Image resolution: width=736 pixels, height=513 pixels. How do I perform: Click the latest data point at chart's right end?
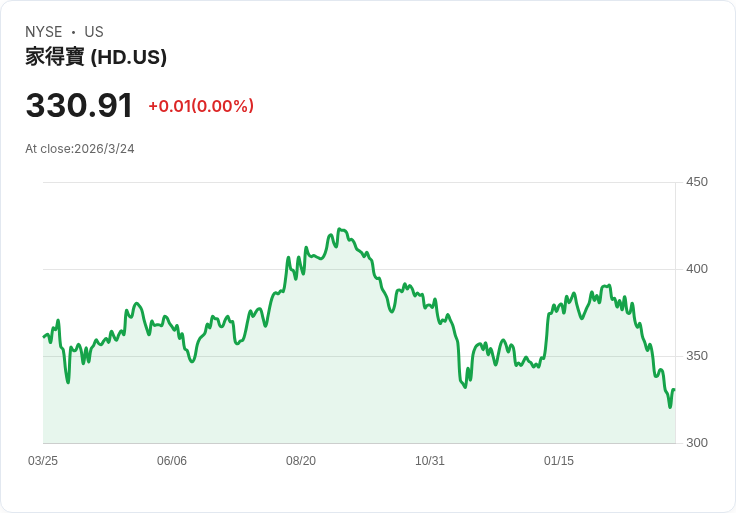click(x=675, y=390)
